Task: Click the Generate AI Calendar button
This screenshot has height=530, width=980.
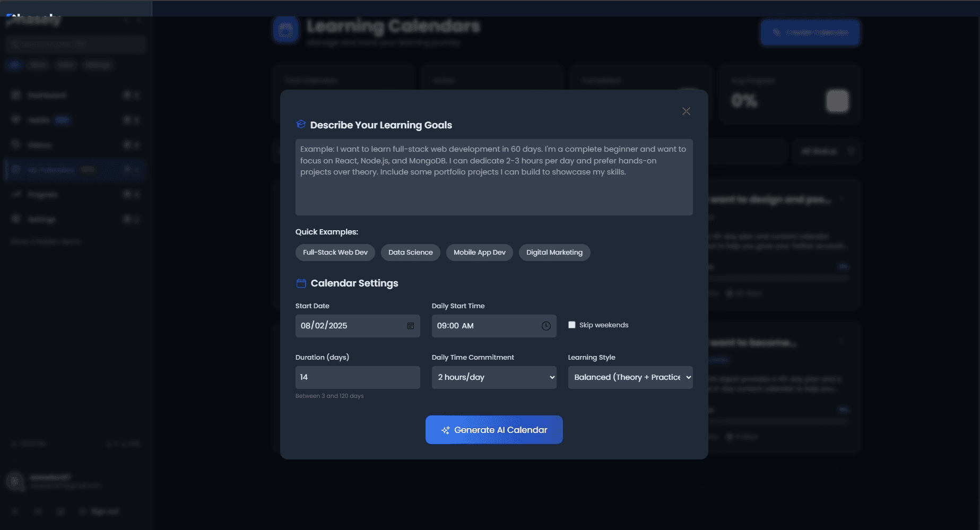Action: pyautogui.click(x=493, y=430)
